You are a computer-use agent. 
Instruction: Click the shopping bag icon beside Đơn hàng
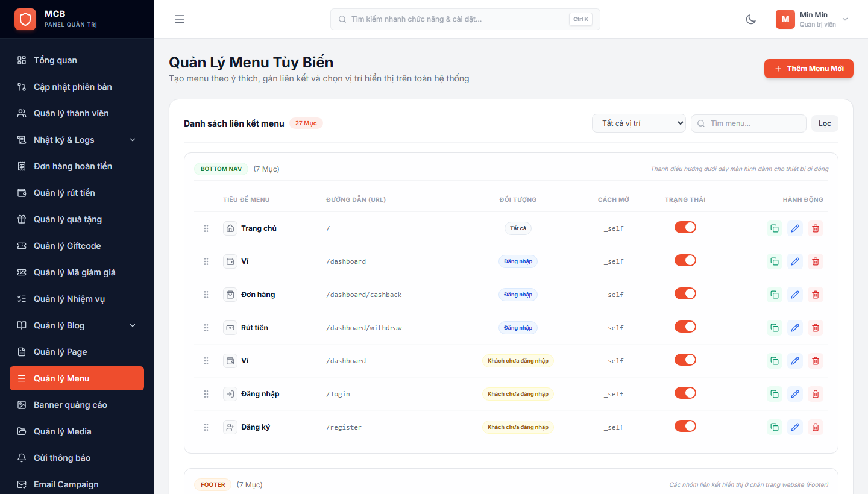point(230,295)
